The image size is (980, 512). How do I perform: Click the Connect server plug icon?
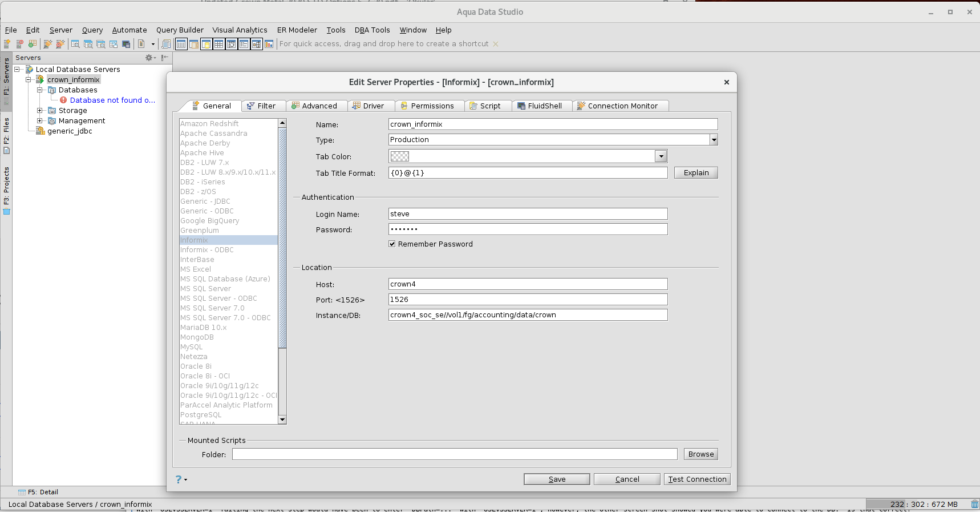(48, 44)
